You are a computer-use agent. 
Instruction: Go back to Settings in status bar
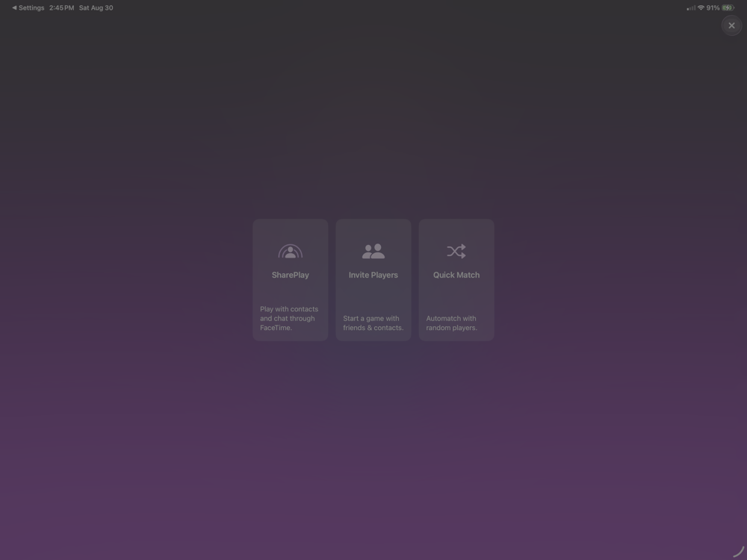coord(28,7)
